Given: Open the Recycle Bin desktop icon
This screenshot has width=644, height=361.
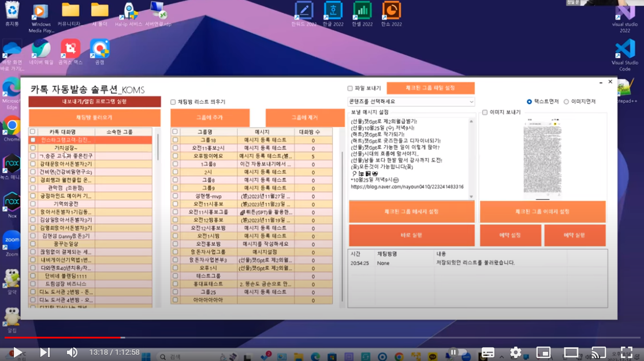Looking at the screenshot, I should [x=12, y=13].
